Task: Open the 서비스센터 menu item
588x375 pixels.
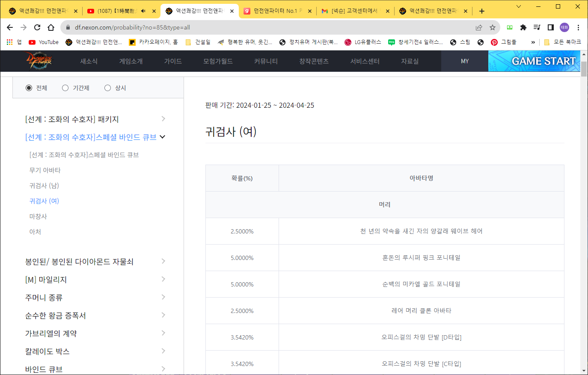Action: point(365,61)
